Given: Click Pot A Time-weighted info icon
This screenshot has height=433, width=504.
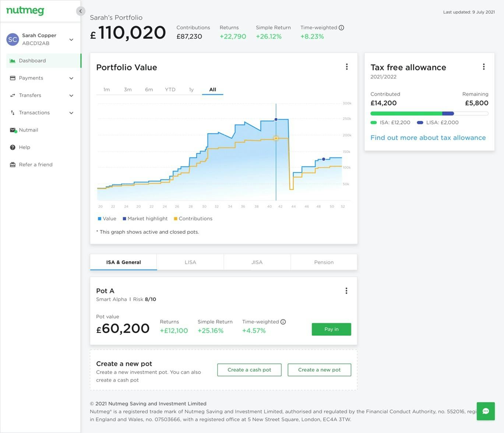Looking at the screenshot, I should (283, 322).
